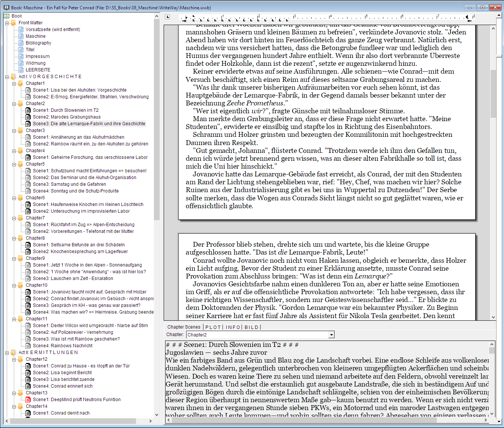Collapse the Chapter1 node
Viewport: 504px width, 428px height.
tap(14, 83)
